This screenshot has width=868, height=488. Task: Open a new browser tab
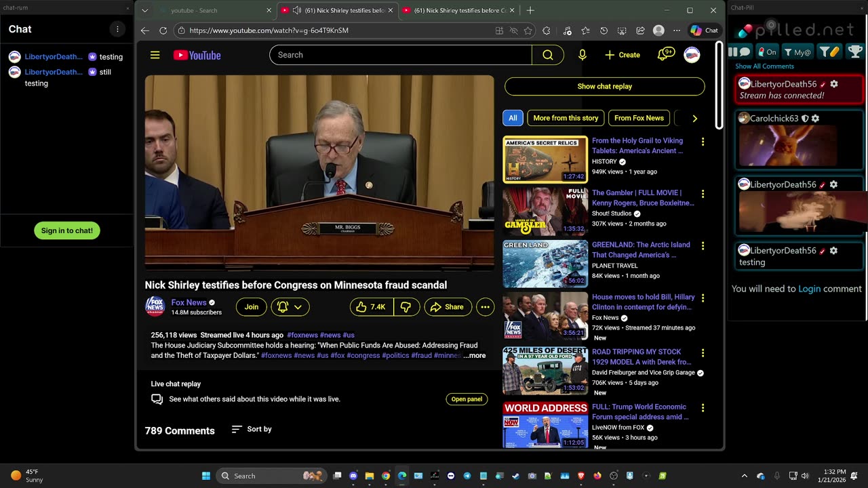(x=530, y=11)
